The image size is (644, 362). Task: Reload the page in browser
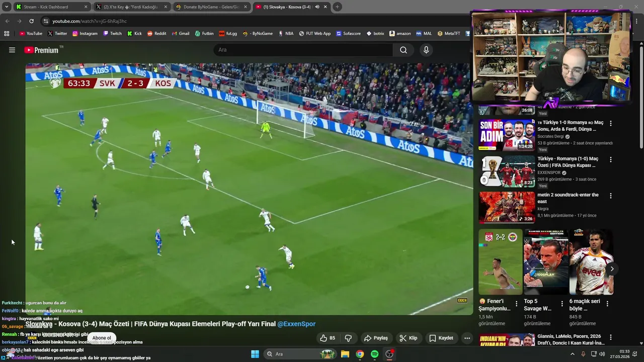click(x=31, y=21)
